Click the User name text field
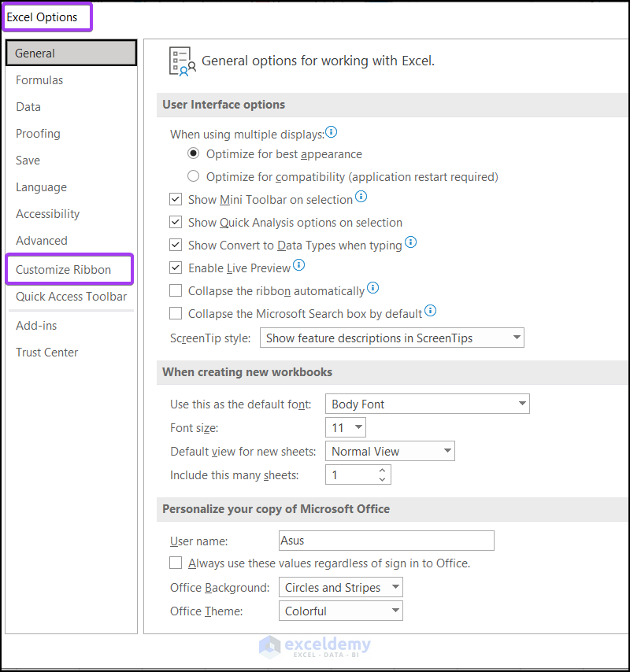The width and height of the screenshot is (630, 672). pyautogui.click(x=386, y=541)
